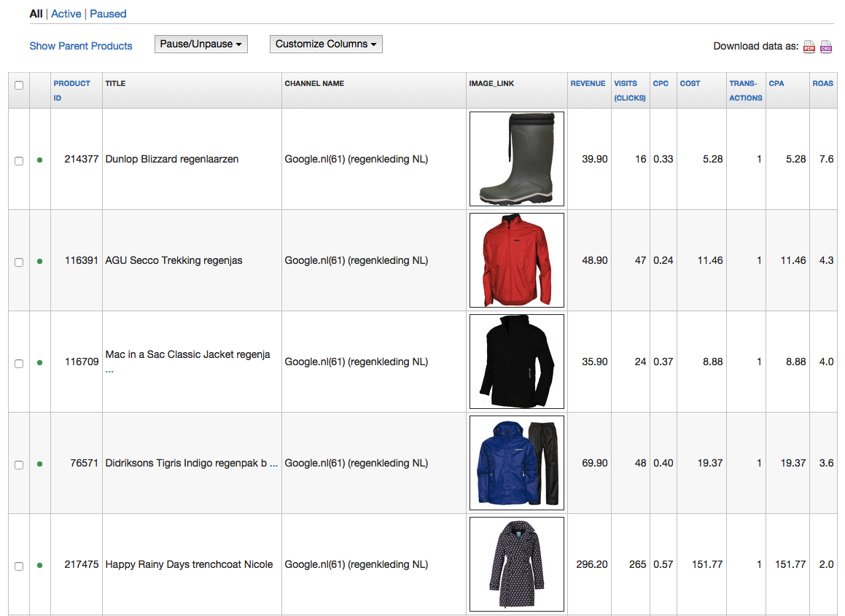Tick checkbox for Didriksons Tigris Indigo row
The height and width of the screenshot is (616, 845).
(19, 464)
